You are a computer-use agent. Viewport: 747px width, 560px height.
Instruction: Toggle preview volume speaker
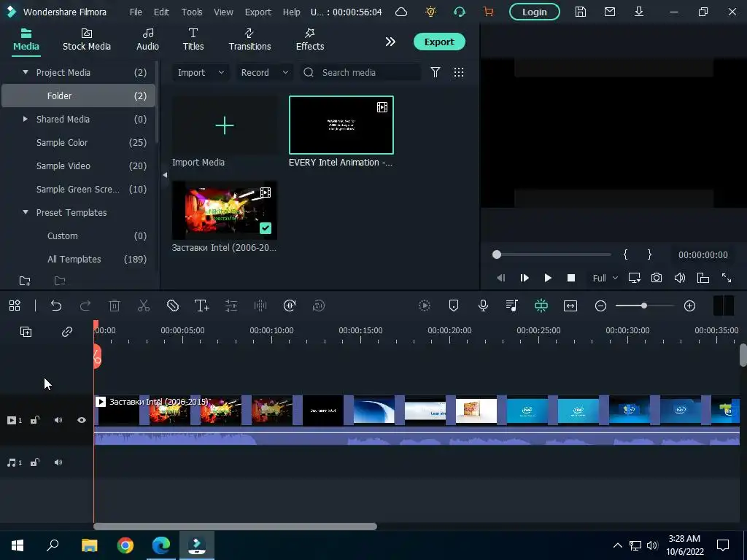click(680, 278)
